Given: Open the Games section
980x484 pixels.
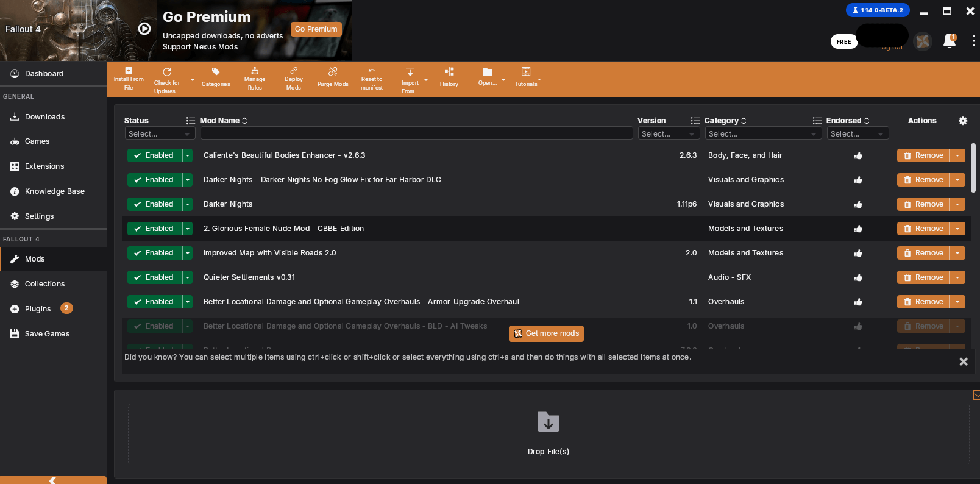Looking at the screenshot, I should (53, 141).
